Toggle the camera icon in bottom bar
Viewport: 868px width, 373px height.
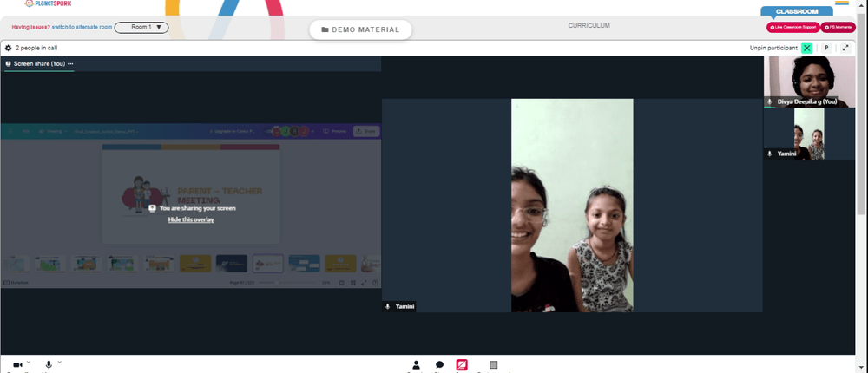pyautogui.click(x=17, y=365)
